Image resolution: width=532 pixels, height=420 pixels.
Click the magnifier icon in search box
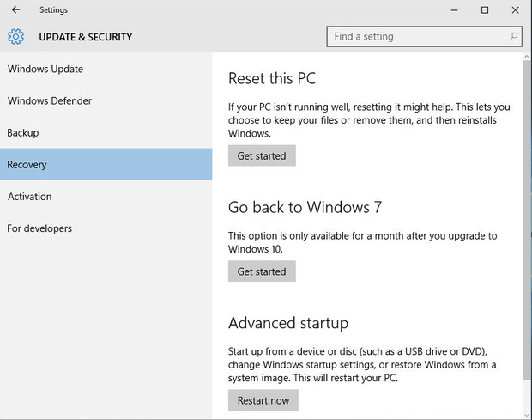(514, 37)
